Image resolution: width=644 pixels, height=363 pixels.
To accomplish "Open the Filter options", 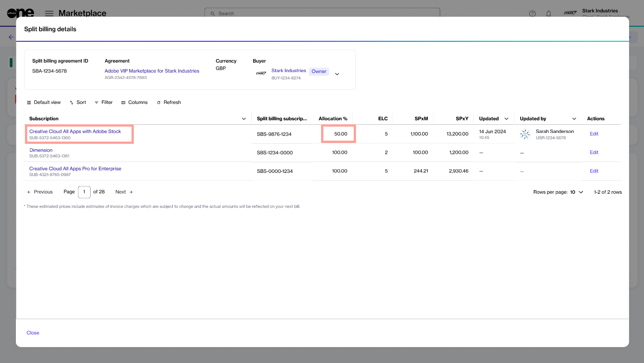I will click(103, 103).
